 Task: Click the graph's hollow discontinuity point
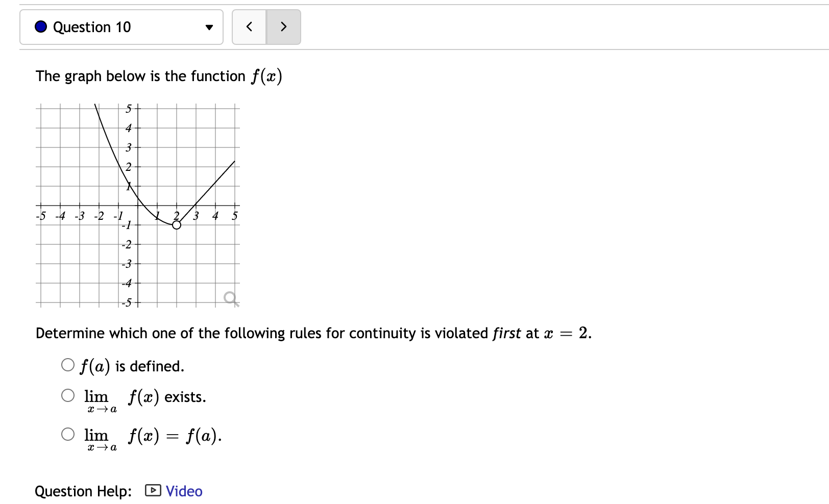(177, 224)
